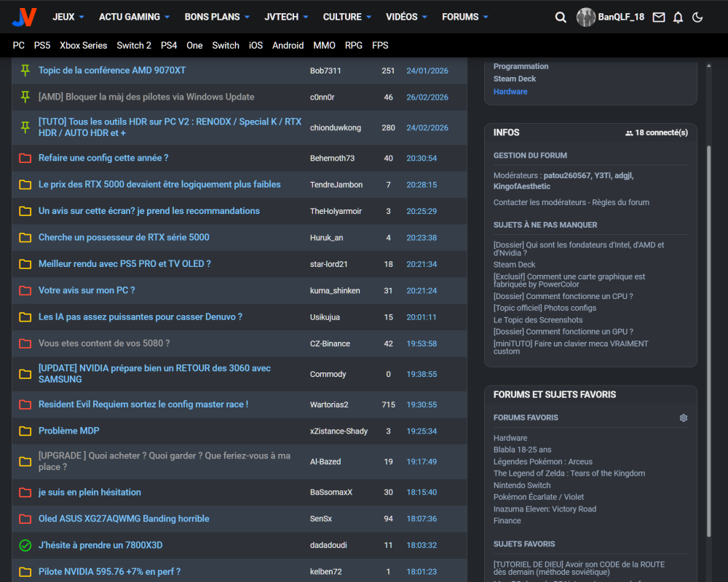This screenshot has height=582, width=728.
Task: Open the messages envelope icon
Action: point(659,17)
